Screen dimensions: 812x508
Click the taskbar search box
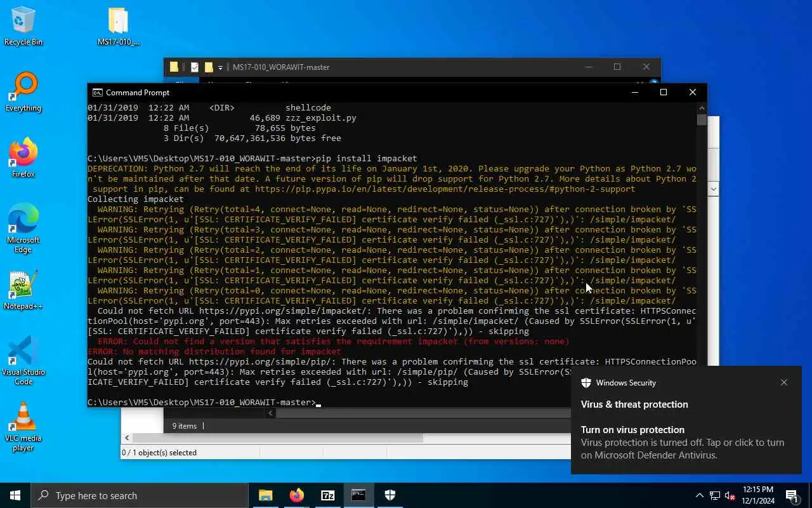coord(140,495)
